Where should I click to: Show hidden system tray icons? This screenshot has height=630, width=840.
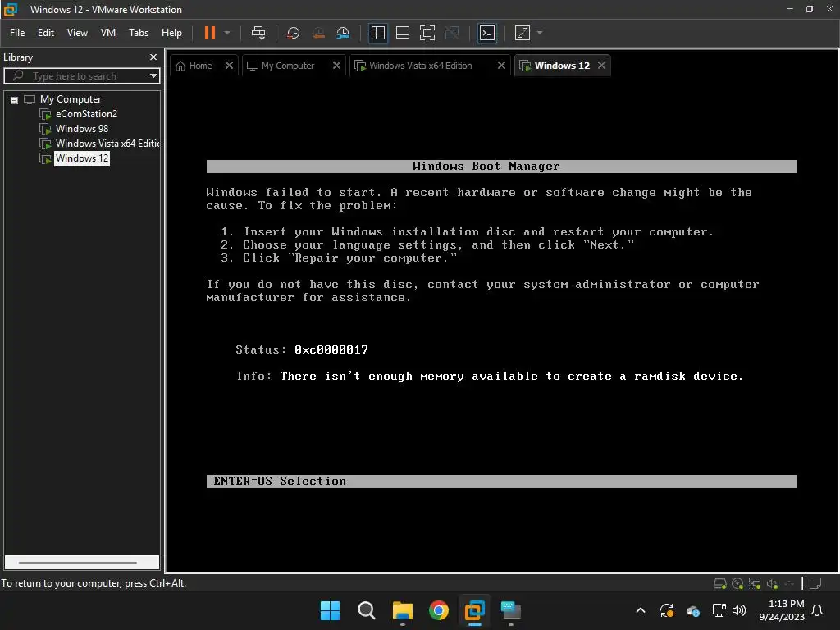tap(640, 610)
